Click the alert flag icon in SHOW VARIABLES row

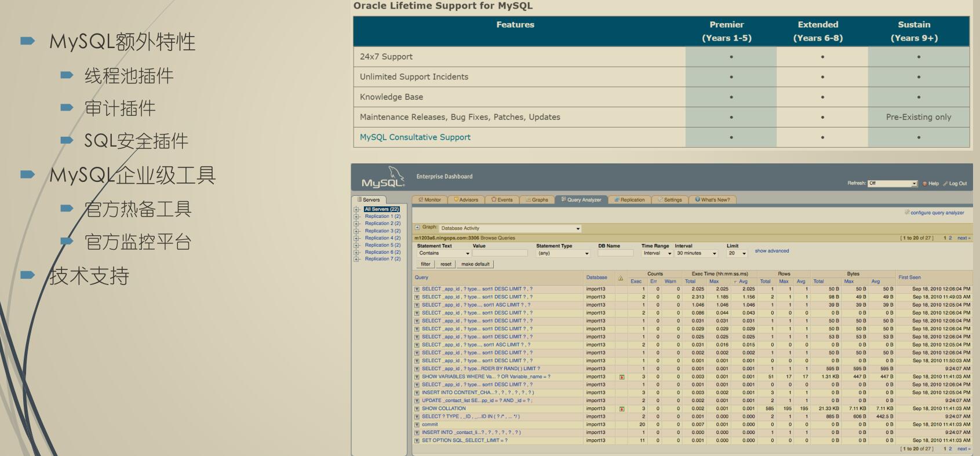[622, 377]
